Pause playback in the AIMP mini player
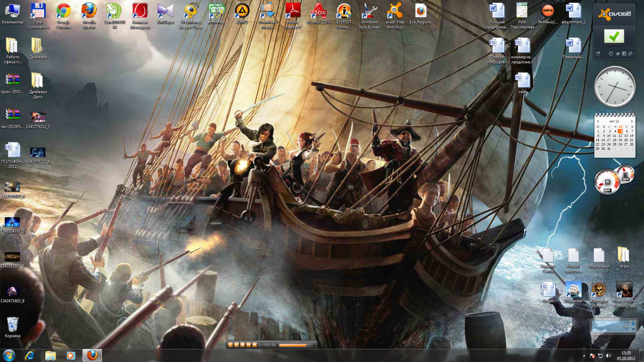The height and width of the screenshot is (362, 644). tap(236, 344)
